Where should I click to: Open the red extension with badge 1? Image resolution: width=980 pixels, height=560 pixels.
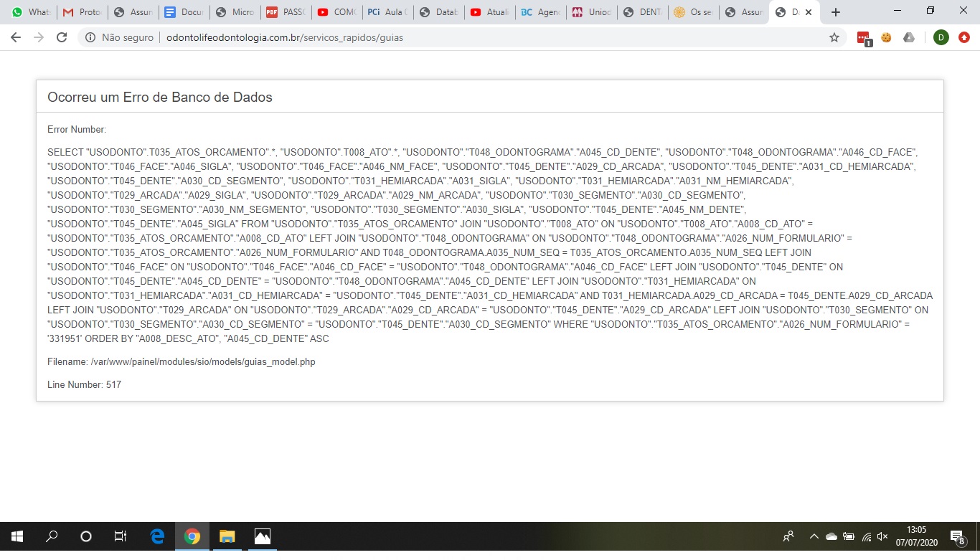pos(864,38)
